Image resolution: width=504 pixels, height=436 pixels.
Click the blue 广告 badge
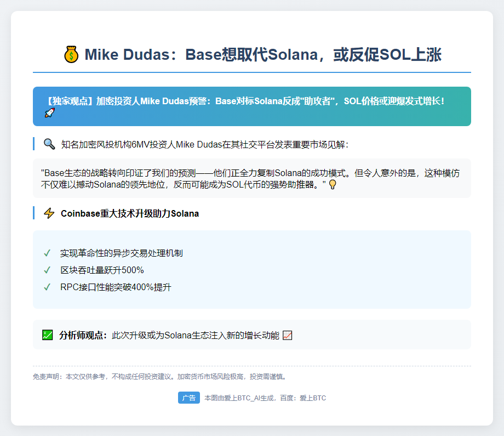pyautogui.click(x=189, y=398)
